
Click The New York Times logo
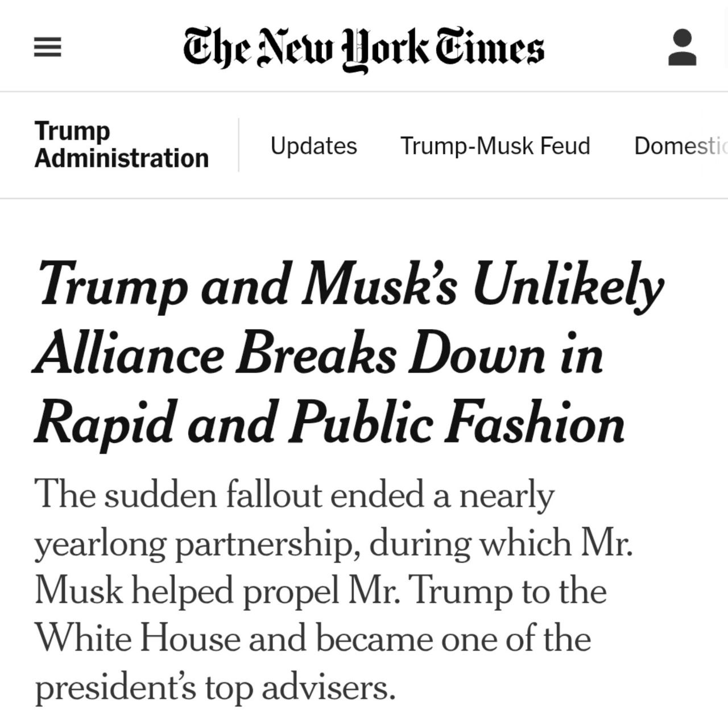coord(363,48)
